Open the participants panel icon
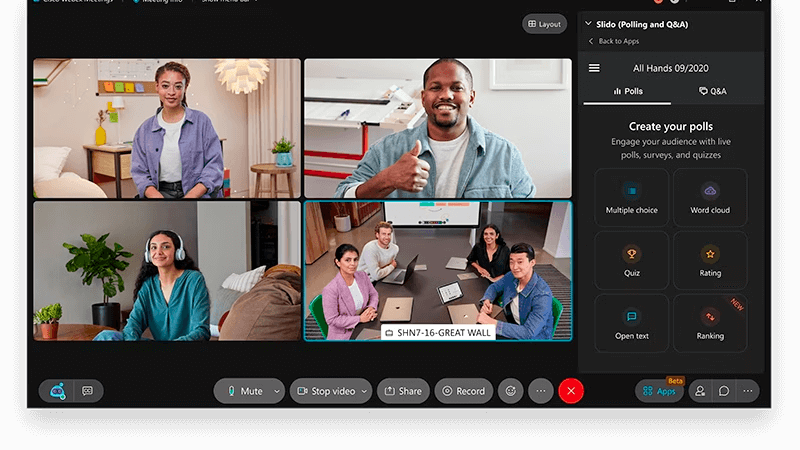800x450 pixels. [700, 391]
